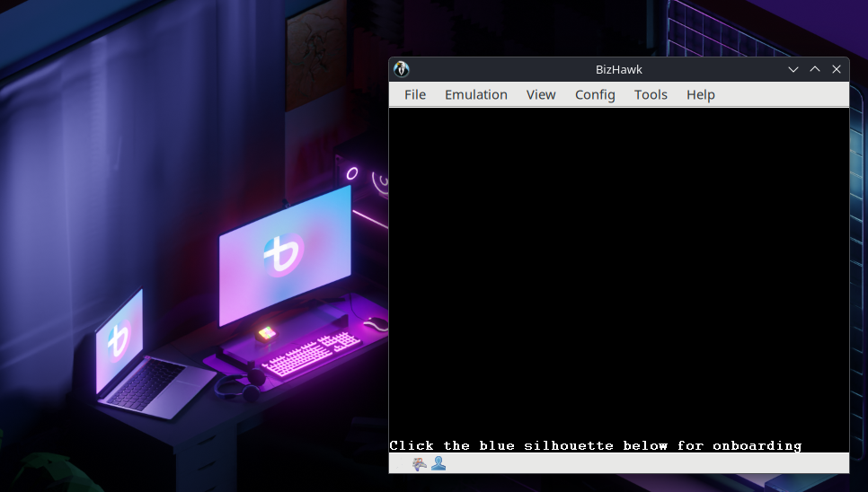This screenshot has width=868, height=492.
Task: Open the View menu
Action: point(541,94)
